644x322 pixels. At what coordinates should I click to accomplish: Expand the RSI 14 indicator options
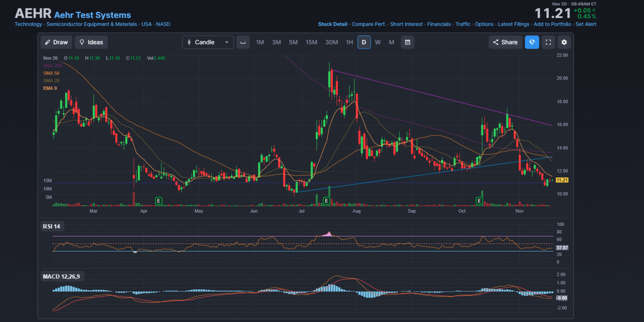[x=52, y=226]
